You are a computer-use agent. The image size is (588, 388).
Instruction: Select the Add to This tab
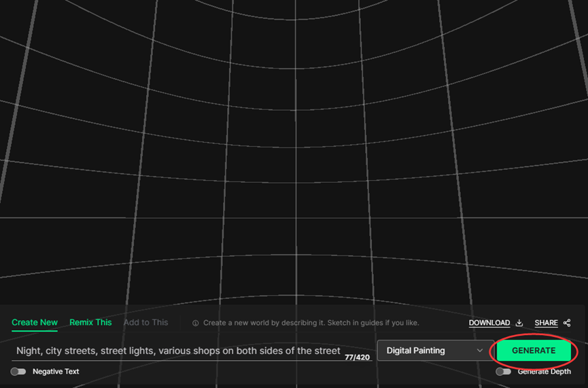point(145,322)
